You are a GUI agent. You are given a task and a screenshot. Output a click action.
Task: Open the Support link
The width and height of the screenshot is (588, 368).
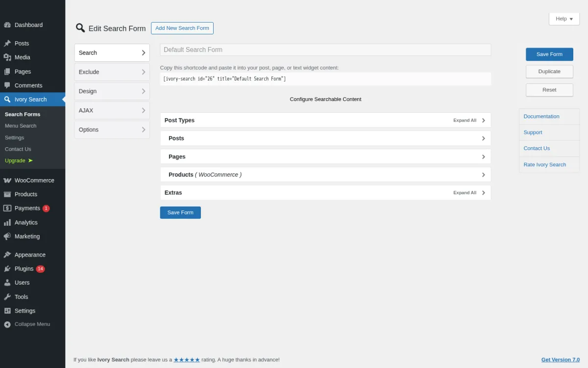533,132
